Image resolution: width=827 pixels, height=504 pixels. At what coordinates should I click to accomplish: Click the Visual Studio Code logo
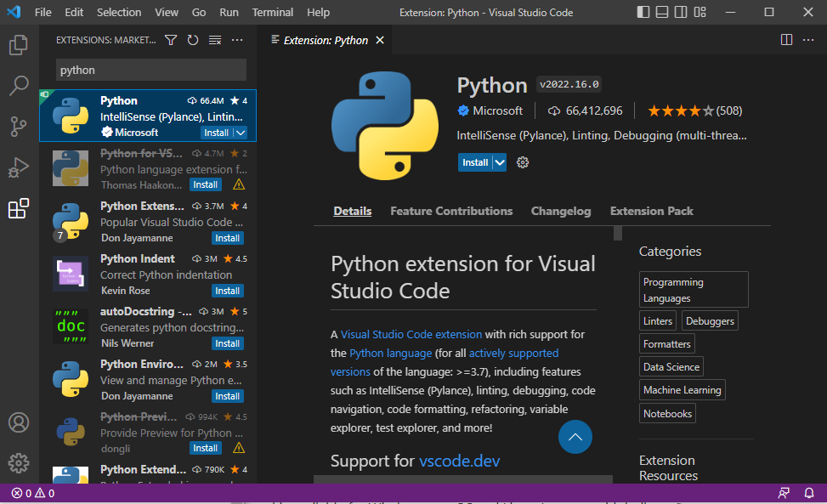tap(14, 12)
